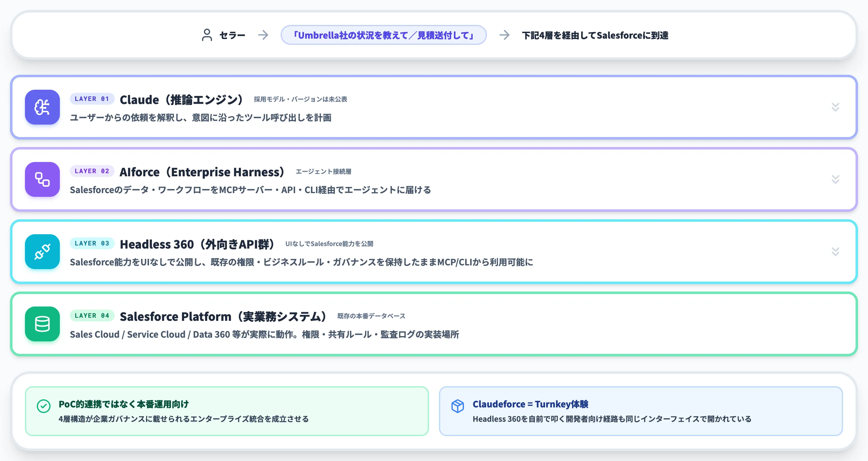Click the Claudeforce = Turnkey体験 heading
Image resolution: width=868 pixels, height=461 pixels.
[x=530, y=404]
